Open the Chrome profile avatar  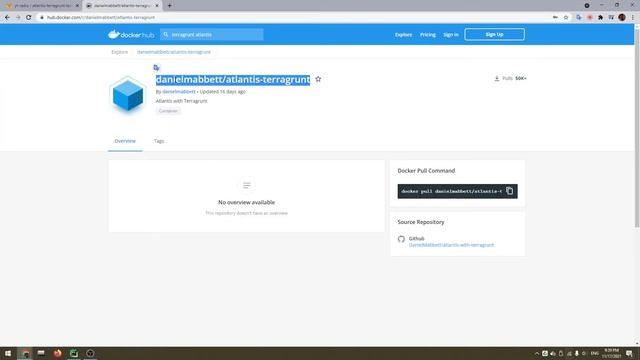622,17
